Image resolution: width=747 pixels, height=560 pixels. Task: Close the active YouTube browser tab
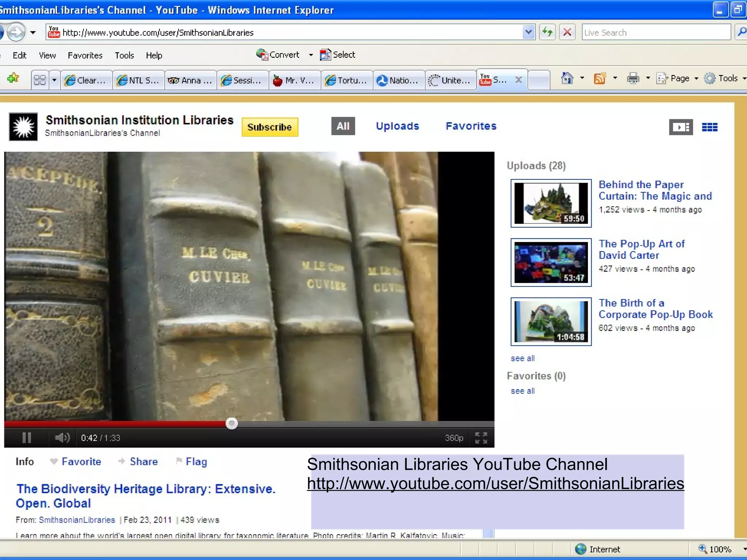pos(518,79)
